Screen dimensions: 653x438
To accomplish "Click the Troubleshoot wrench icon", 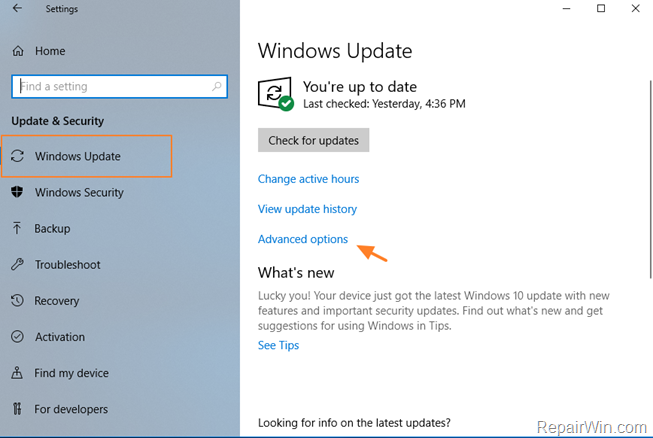I will click(x=17, y=264).
